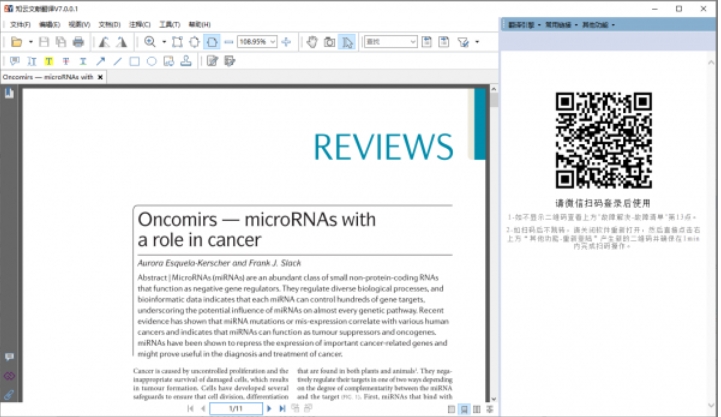The height and width of the screenshot is (417, 721).
Task: Toggle the highlighted continuous page layout
Action: click(x=464, y=409)
